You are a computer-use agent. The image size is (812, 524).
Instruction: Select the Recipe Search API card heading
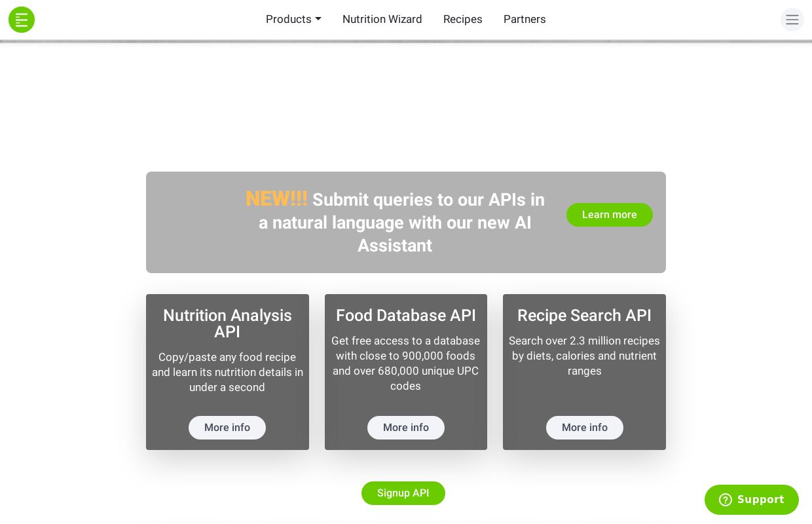585,316
